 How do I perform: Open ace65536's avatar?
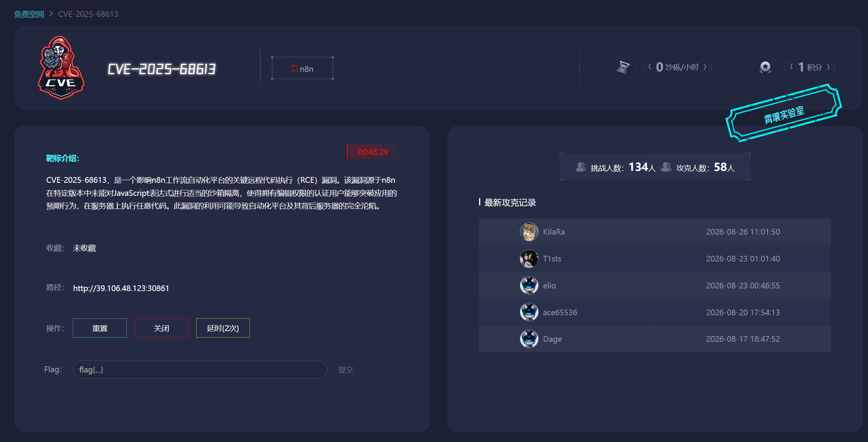tap(529, 312)
